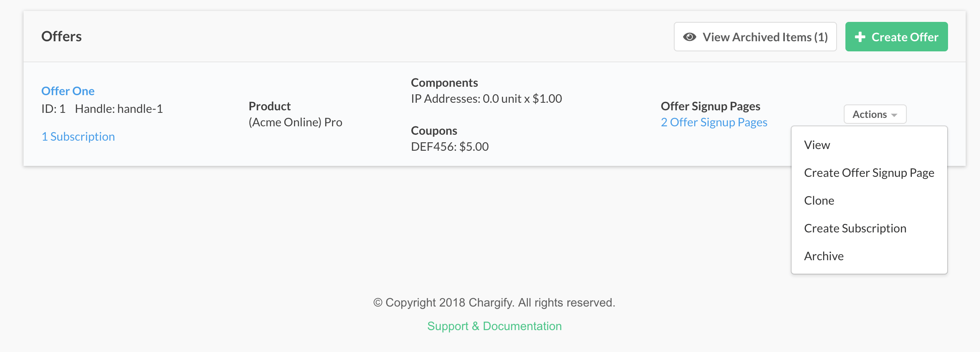Image resolution: width=980 pixels, height=352 pixels.
Task: Open Support & Documentation footer link
Action: pos(494,326)
